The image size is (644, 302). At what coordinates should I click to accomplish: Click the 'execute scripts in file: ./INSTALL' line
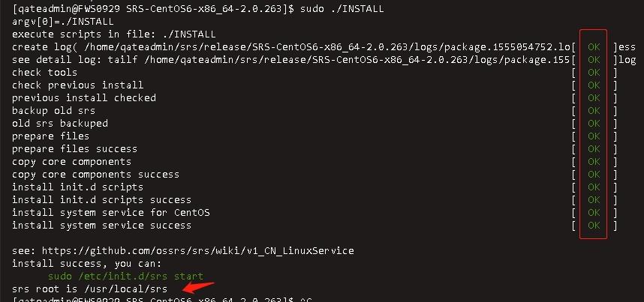[114, 34]
